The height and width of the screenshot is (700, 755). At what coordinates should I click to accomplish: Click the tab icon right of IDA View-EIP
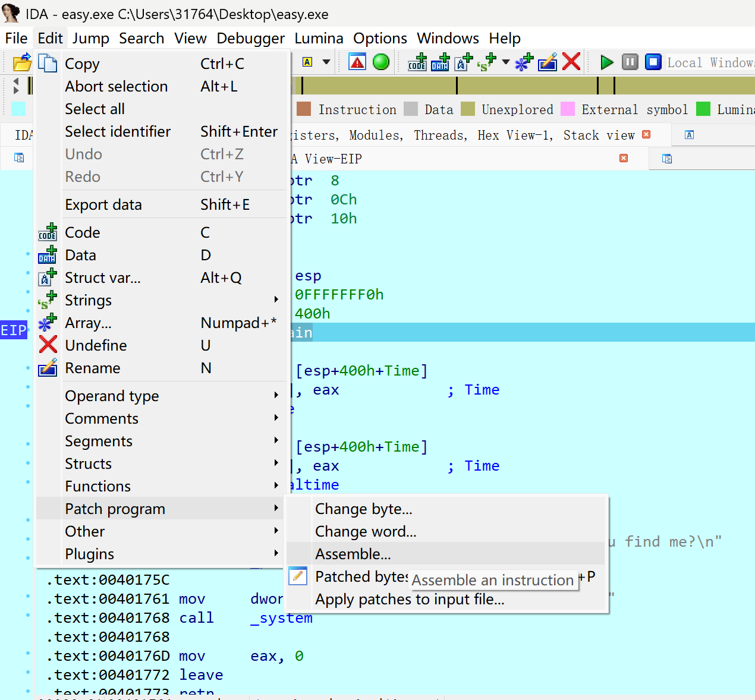pos(667,159)
